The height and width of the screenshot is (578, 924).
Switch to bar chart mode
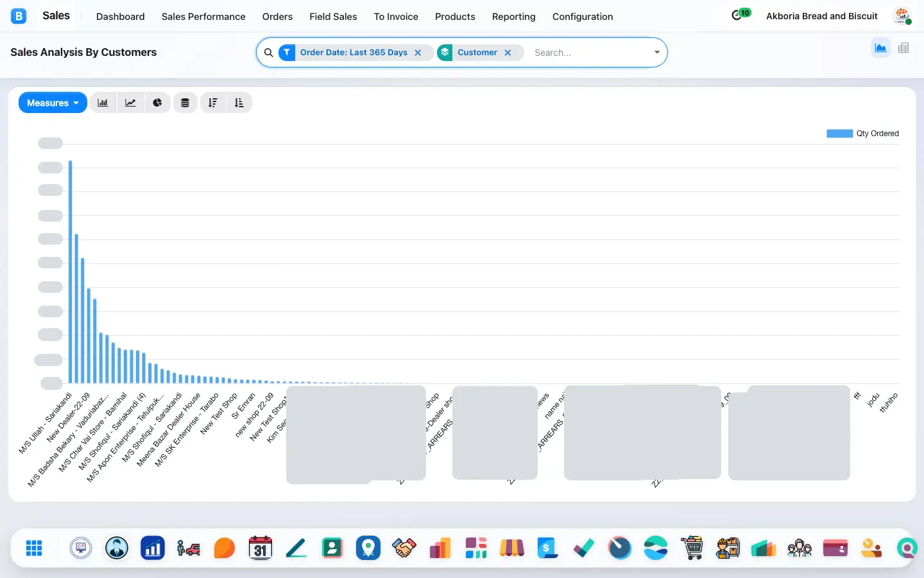[x=103, y=103]
